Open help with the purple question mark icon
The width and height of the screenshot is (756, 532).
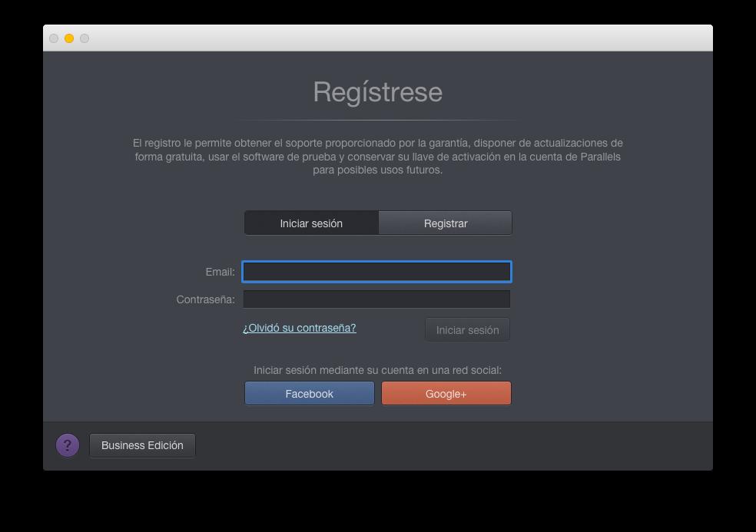[x=68, y=445]
